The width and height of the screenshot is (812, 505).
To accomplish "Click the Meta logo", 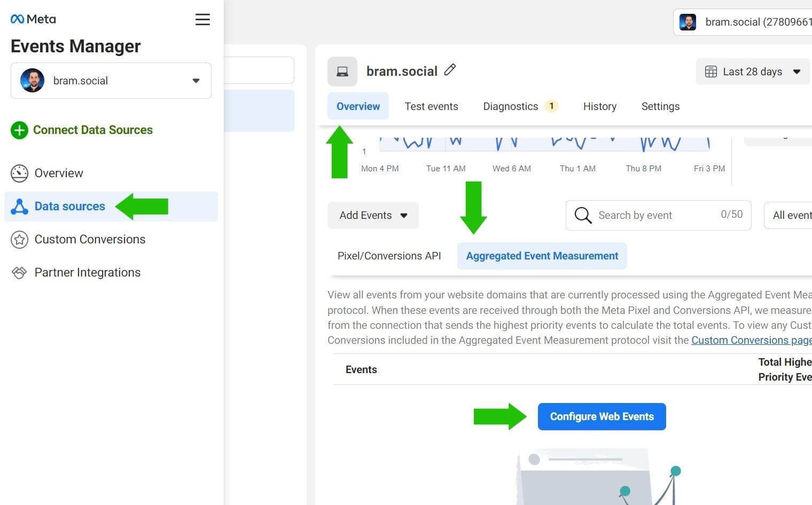I will (33, 19).
